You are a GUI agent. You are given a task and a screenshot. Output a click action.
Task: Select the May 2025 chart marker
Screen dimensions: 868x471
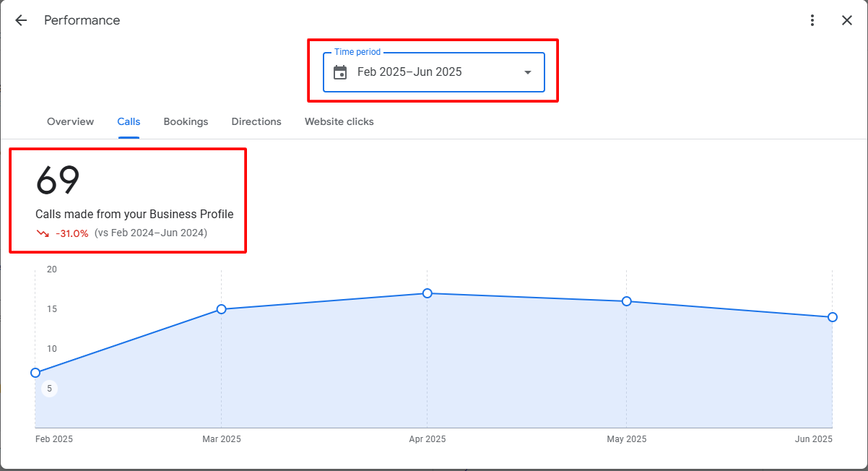(x=627, y=301)
